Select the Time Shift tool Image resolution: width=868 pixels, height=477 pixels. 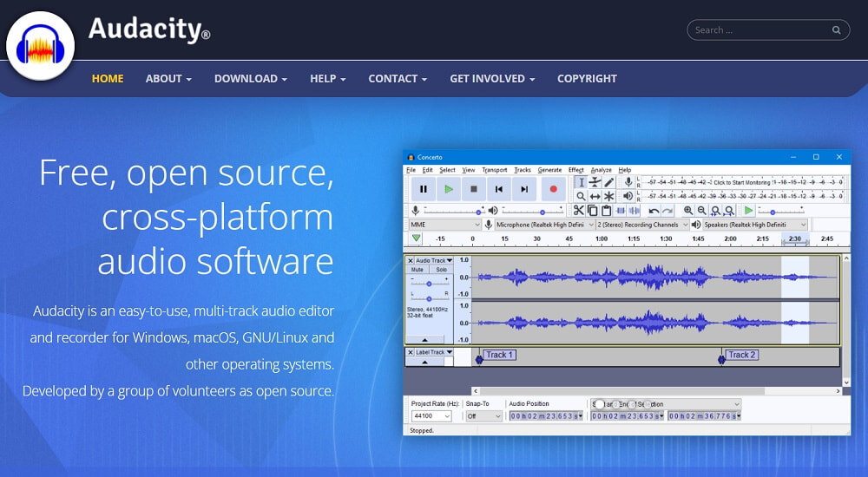pyautogui.click(x=595, y=196)
